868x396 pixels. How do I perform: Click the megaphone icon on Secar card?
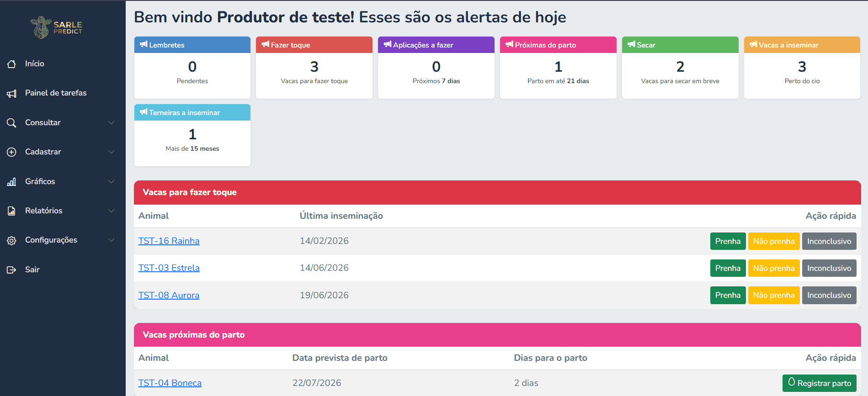click(x=631, y=44)
